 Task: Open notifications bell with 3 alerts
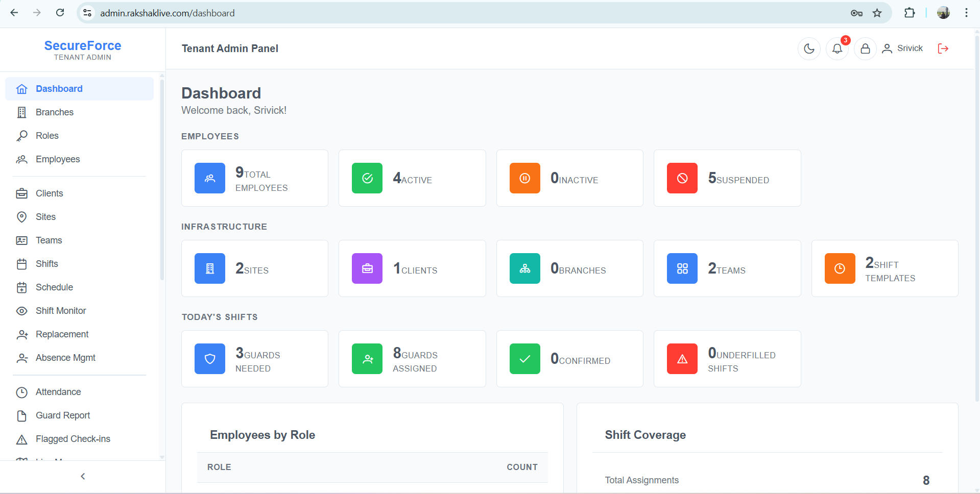(837, 48)
